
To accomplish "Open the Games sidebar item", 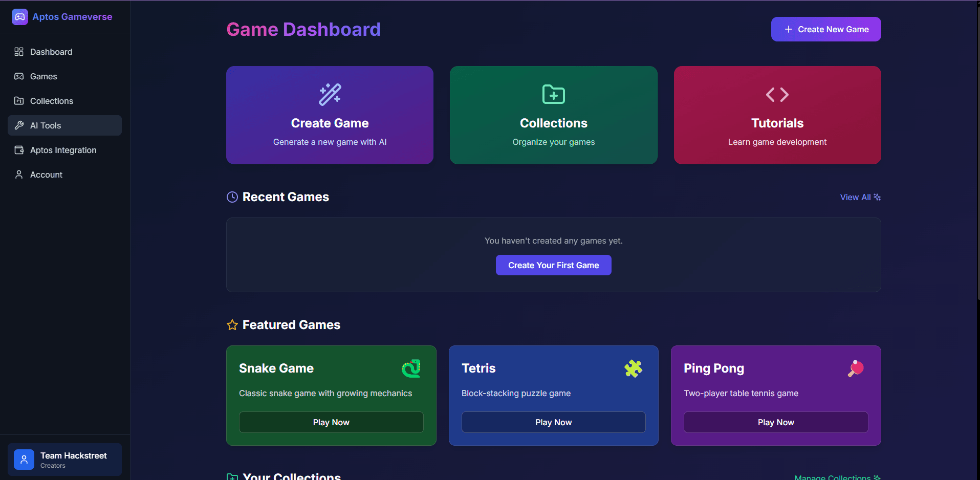I will click(43, 76).
